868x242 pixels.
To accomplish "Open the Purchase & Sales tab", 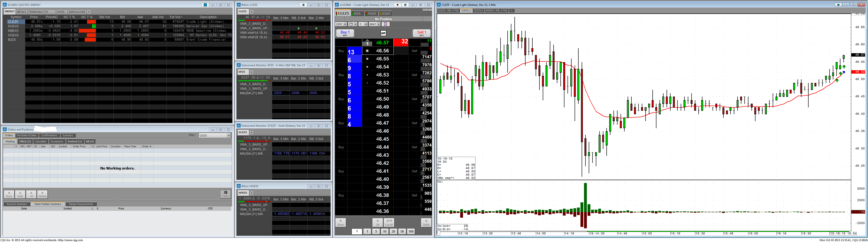I will coord(27,136).
